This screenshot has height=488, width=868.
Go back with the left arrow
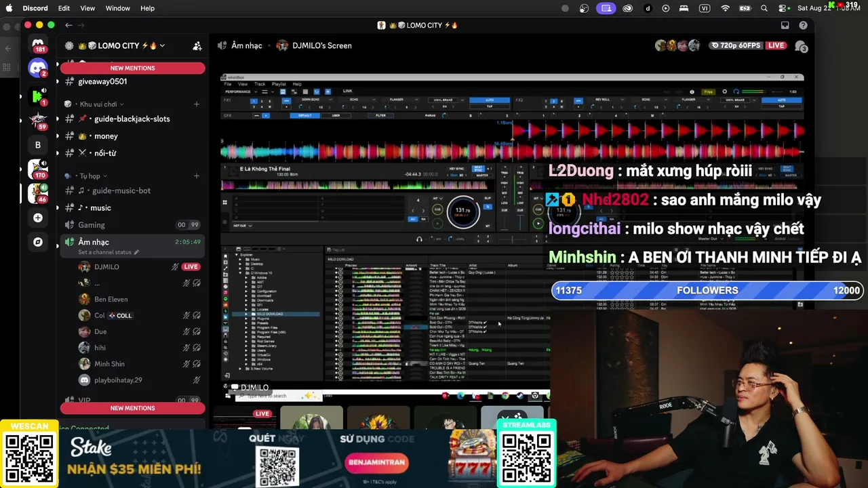[68, 25]
